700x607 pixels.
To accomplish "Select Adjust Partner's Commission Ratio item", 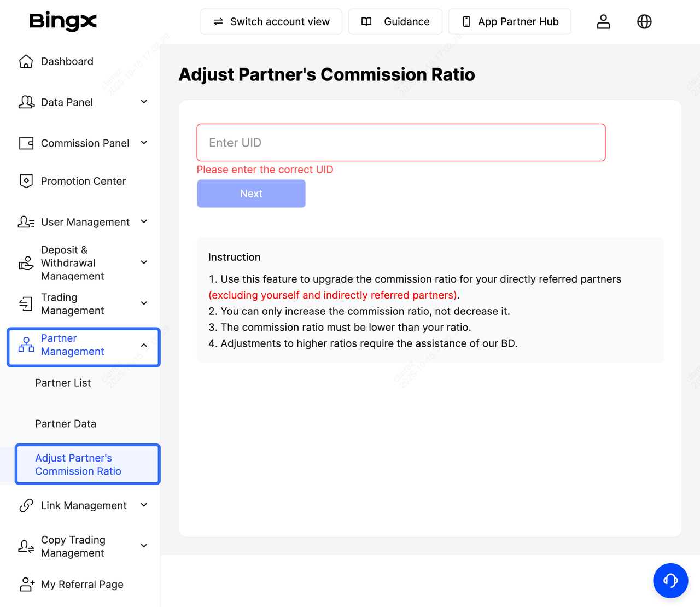I will tap(78, 464).
